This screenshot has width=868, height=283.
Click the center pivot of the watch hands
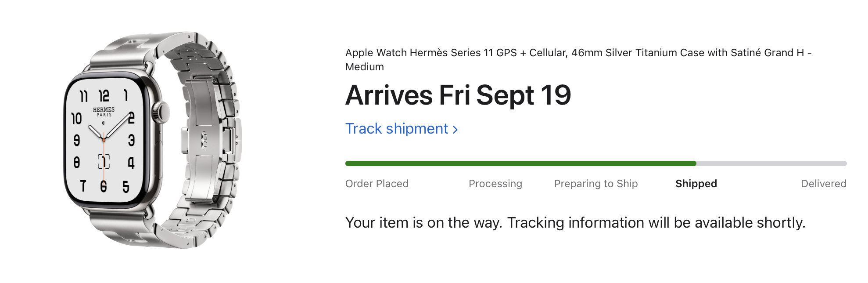point(104,140)
